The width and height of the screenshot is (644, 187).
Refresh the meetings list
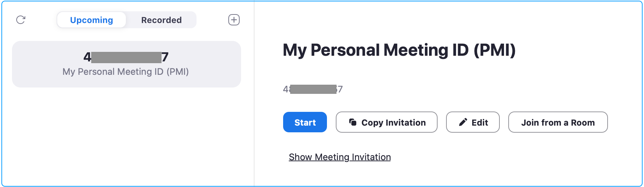[x=21, y=20]
